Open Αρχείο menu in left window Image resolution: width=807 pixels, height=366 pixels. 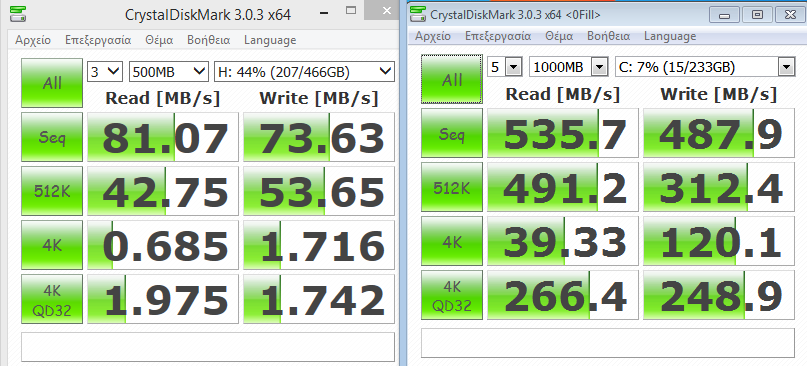click(33, 40)
